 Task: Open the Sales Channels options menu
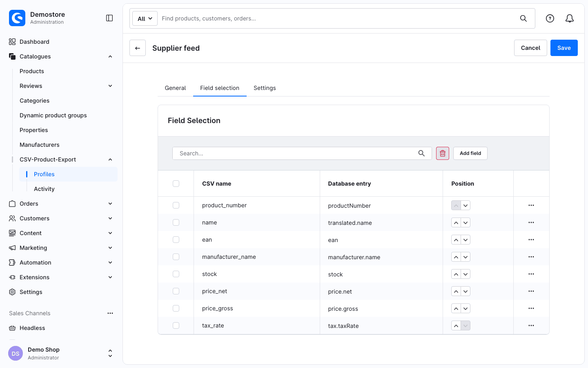[110, 313]
